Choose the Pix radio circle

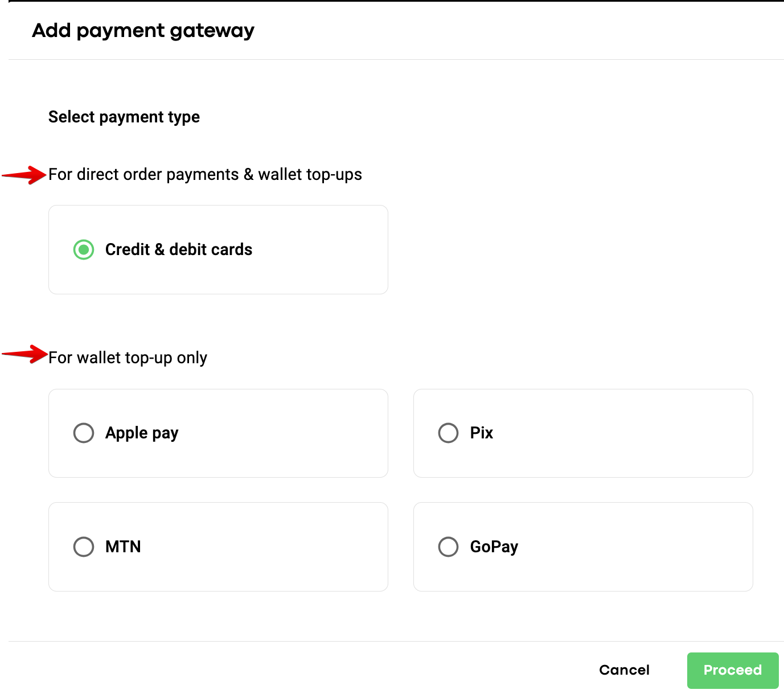(x=448, y=433)
